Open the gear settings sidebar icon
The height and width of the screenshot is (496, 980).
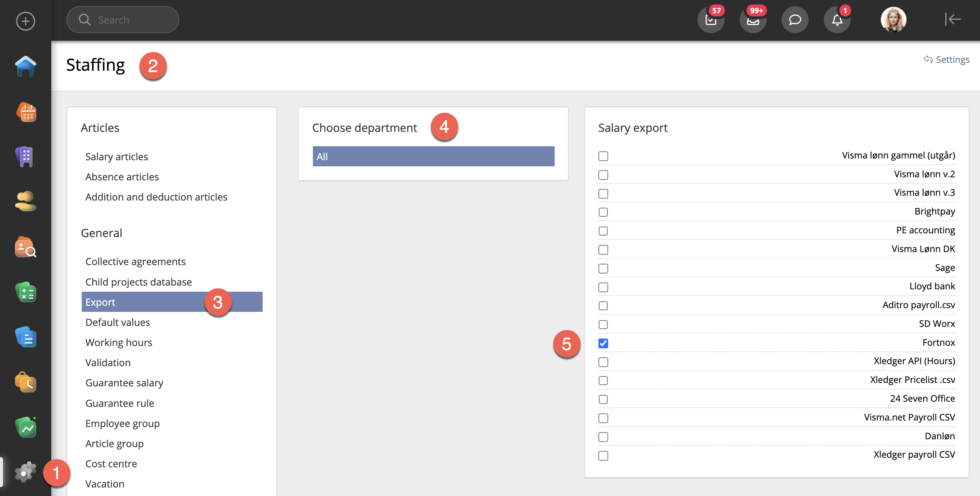(x=26, y=472)
